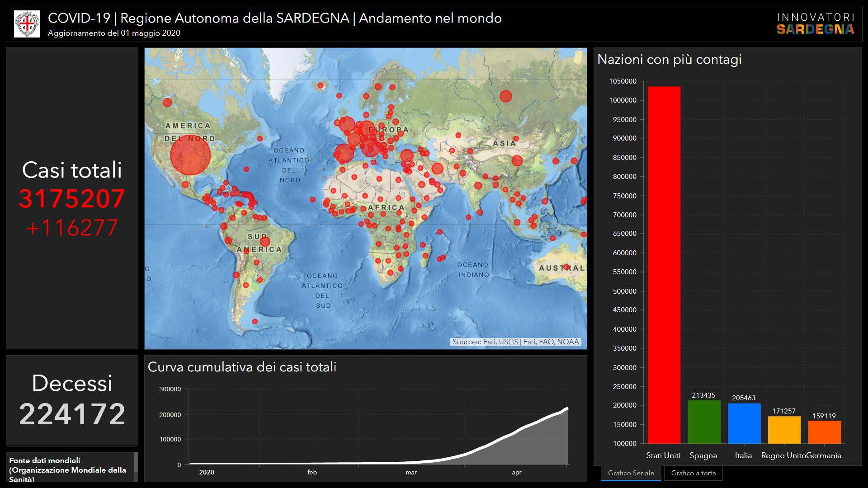
Task: Click the large red circle over North America
Action: tap(190, 155)
